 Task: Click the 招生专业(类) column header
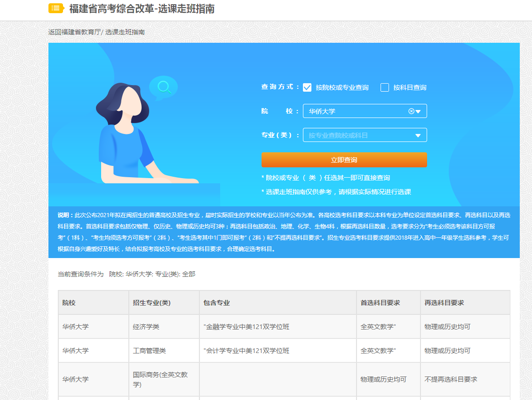(x=164, y=303)
